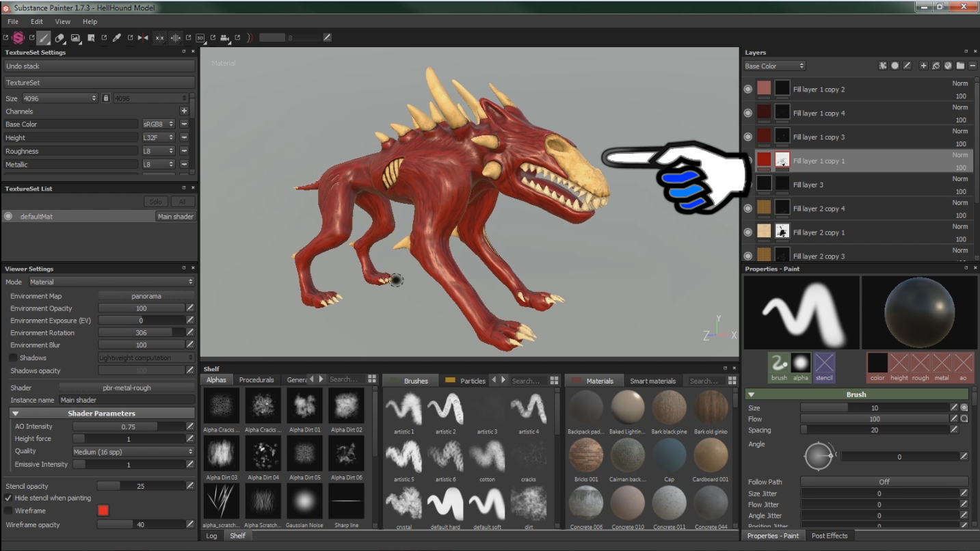Image resolution: width=980 pixels, height=551 pixels.
Task: Add a fill layer using bucket icon
Action: [x=936, y=66]
